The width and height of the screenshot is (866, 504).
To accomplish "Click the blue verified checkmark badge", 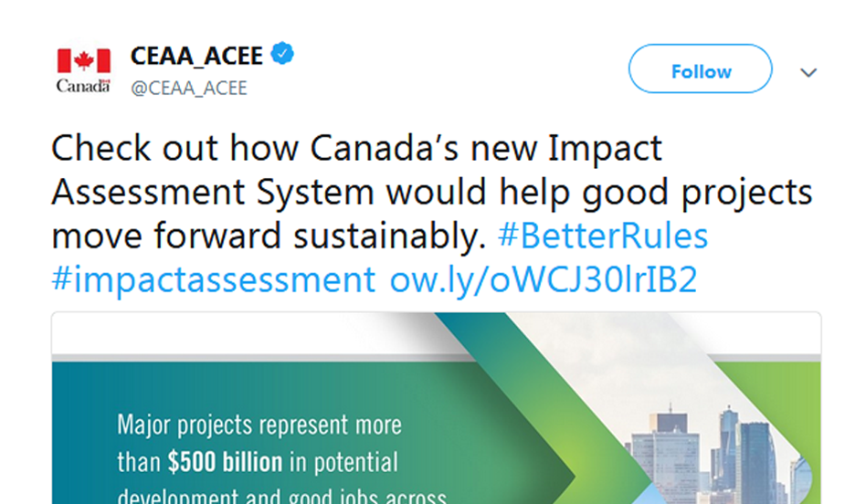I will pyautogui.click(x=284, y=56).
